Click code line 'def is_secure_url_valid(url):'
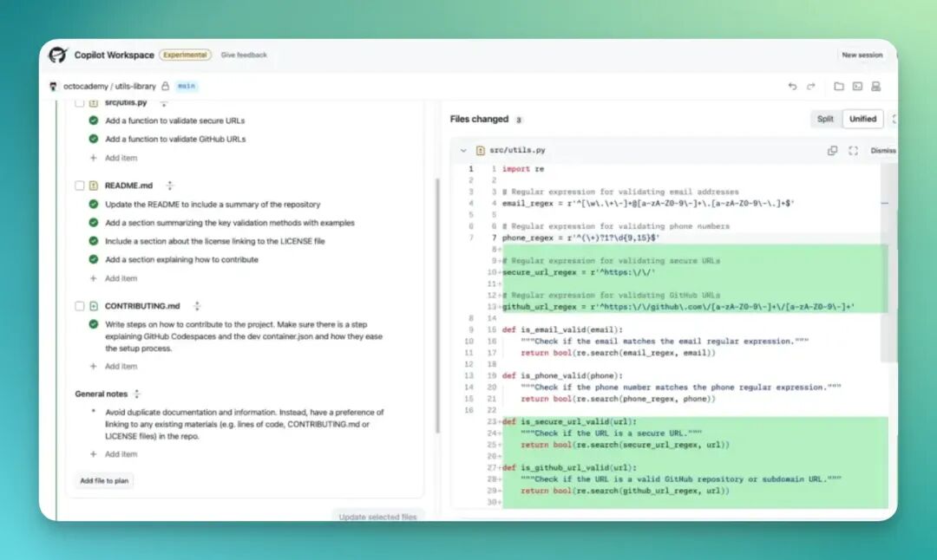This screenshot has width=937, height=560. click(x=569, y=421)
